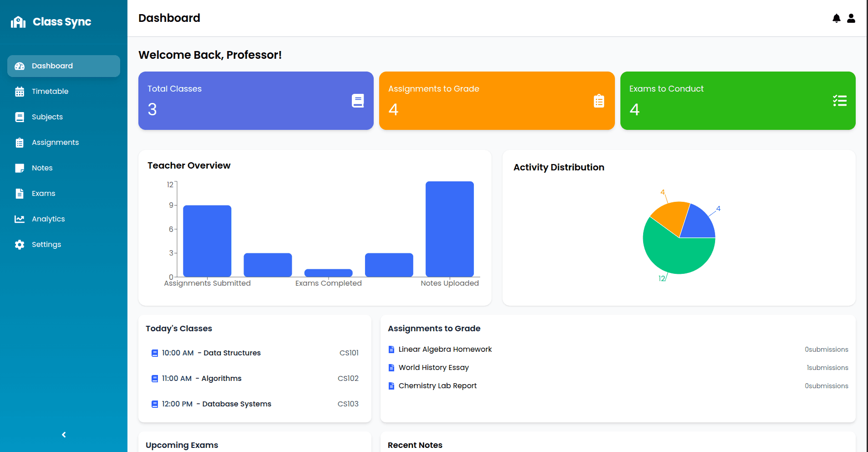
Task: Open the Analytics page
Action: pyautogui.click(x=48, y=219)
